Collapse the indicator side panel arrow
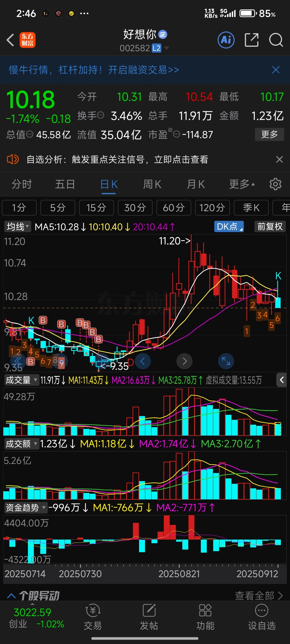Image resolution: width=290 pixels, height=644 pixels. (282, 380)
